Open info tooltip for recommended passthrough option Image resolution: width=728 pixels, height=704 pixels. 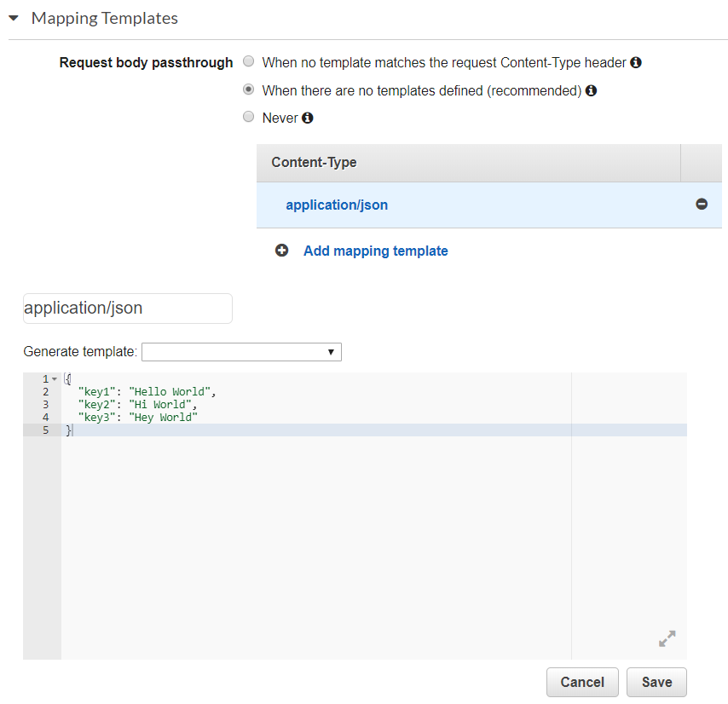tap(591, 89)
